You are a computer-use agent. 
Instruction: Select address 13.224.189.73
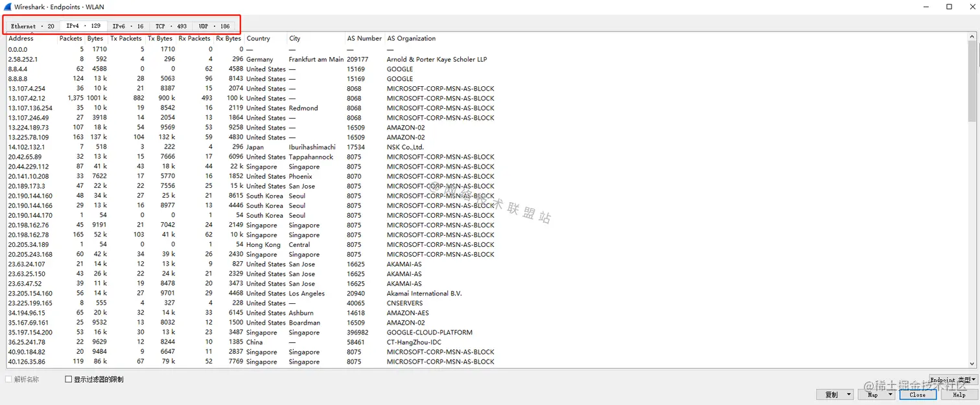29,128
